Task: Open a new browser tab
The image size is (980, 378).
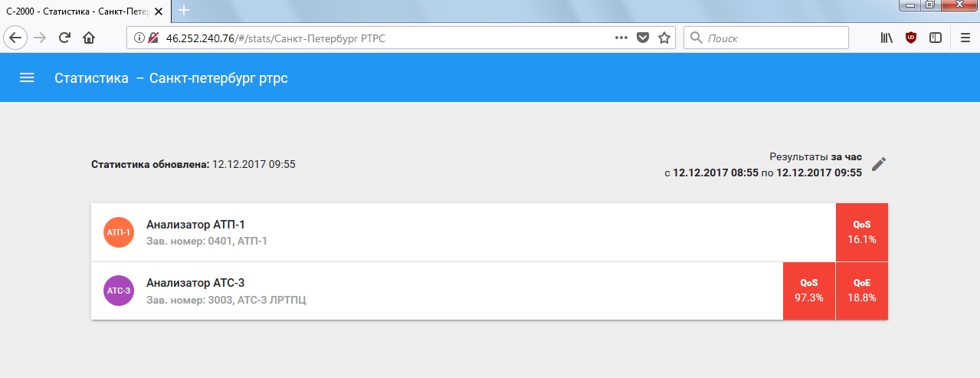Action: [x=184, y=11]
